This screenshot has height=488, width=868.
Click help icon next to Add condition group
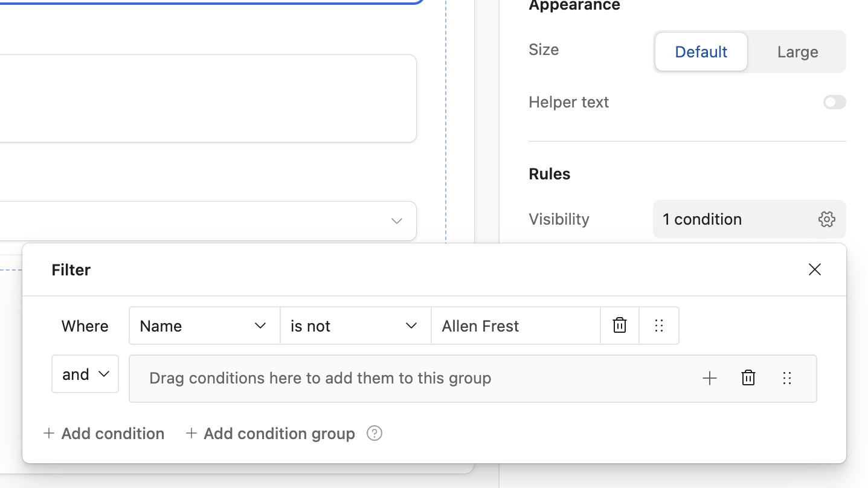(x=375, y=434)
